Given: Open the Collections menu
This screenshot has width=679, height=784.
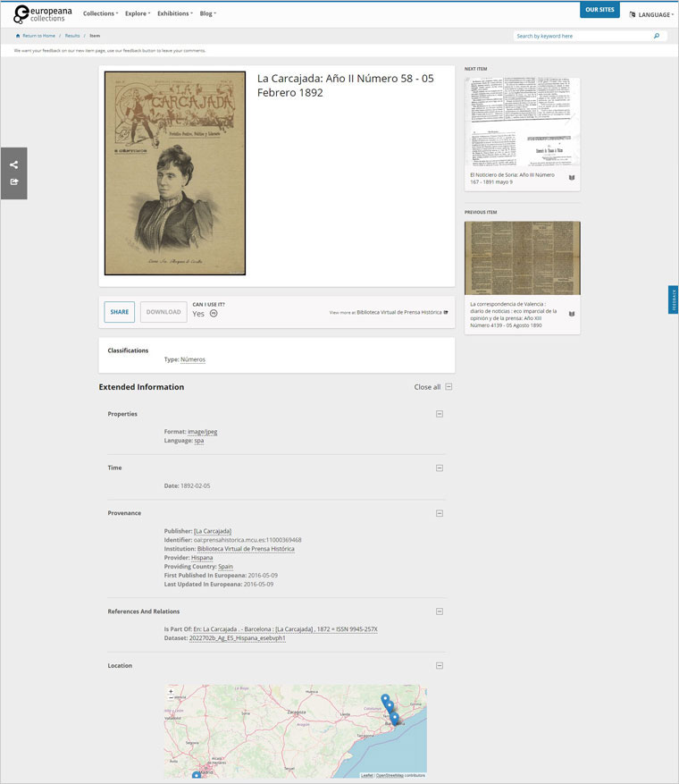Looking at the screenshot, I should click(100, 13).
